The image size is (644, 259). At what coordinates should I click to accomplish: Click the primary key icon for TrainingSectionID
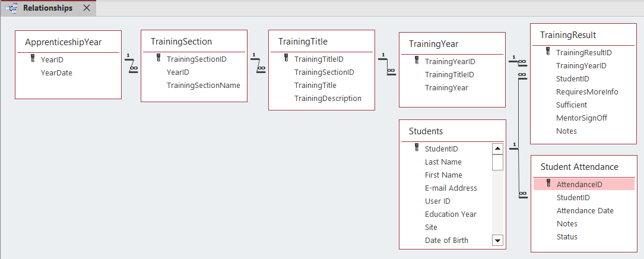click(158, 59)
